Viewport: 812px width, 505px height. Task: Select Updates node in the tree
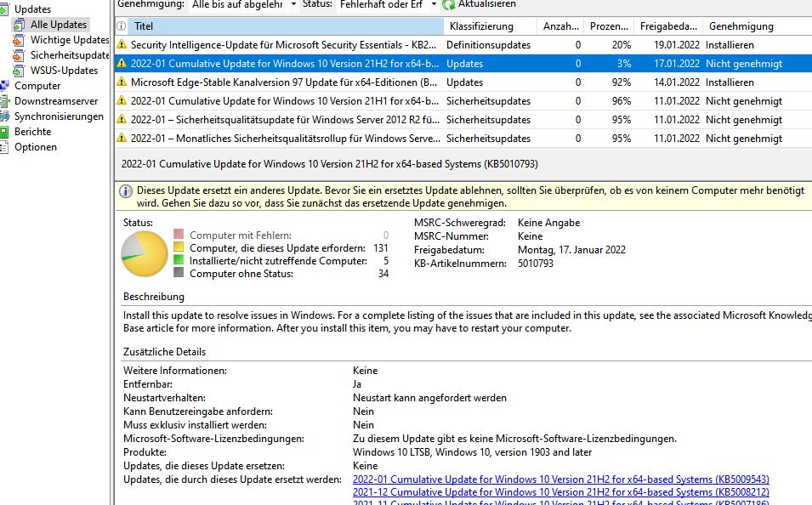(32, 9)
